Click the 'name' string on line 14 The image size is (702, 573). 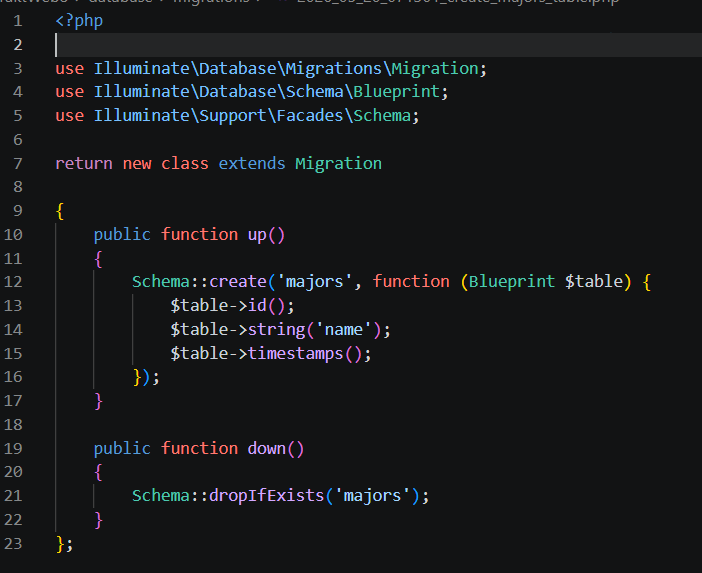pyautogui.click(x=343, y=329)
